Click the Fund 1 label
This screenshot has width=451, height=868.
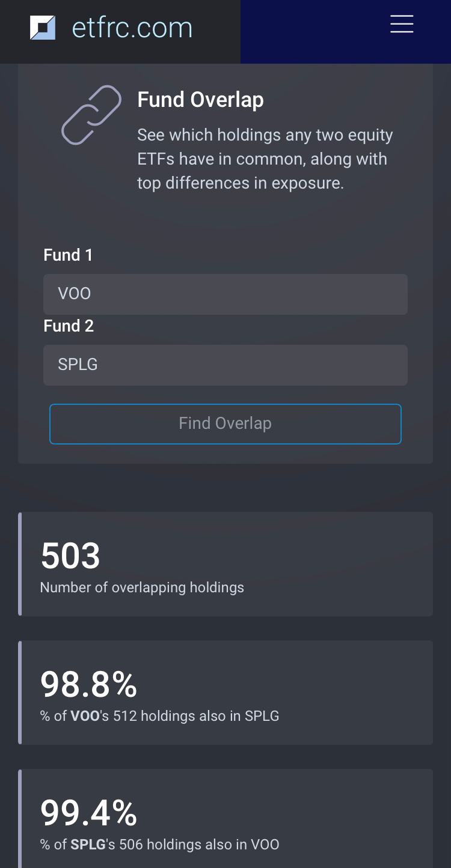coord(67,255)
